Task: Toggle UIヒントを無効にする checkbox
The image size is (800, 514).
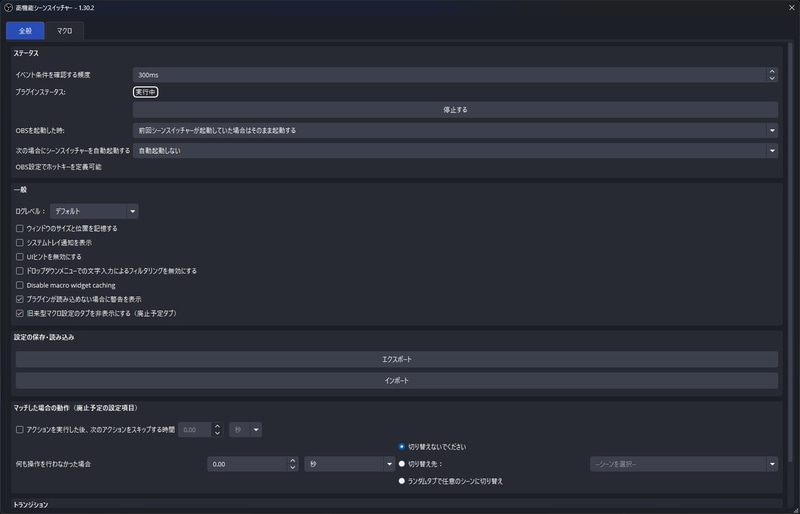Action: 19,257
